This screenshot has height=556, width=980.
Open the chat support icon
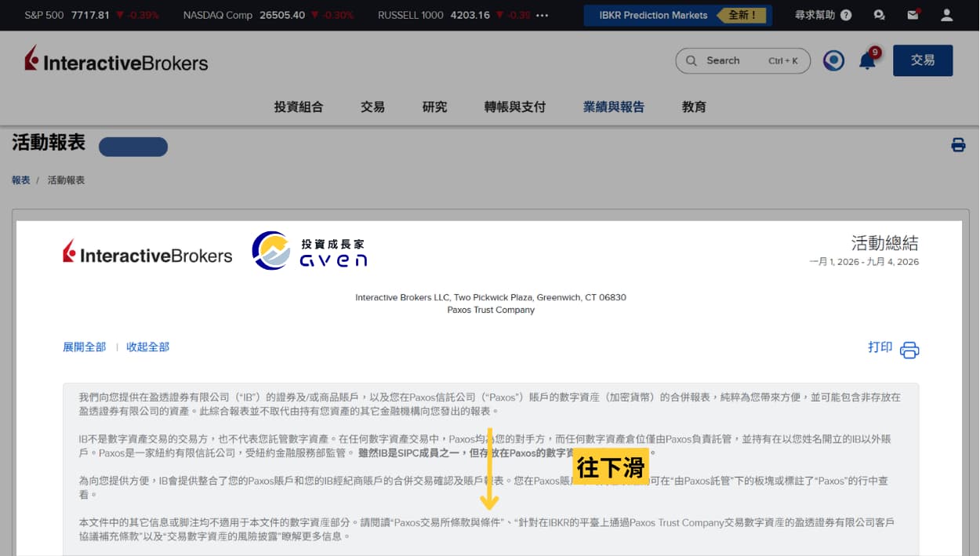pos(880,15)
